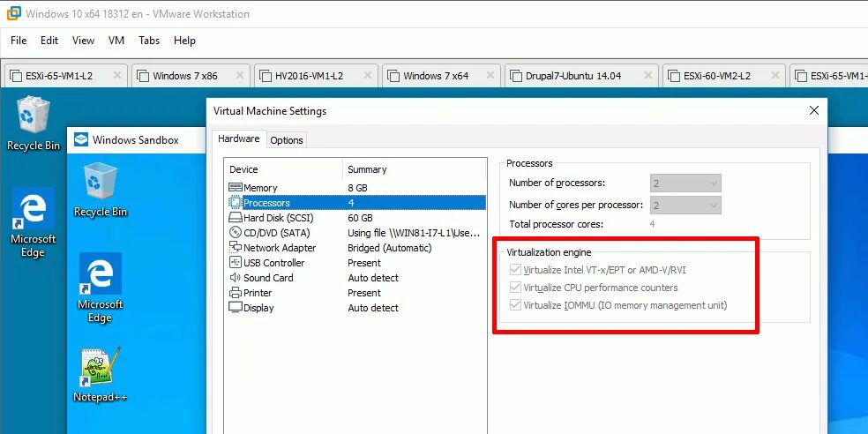The width and height of the screenshot is (868, 434).
Task: Open the Microsoft Edge shortcut on the outer desktop
Action: click(x=34, y=223)
